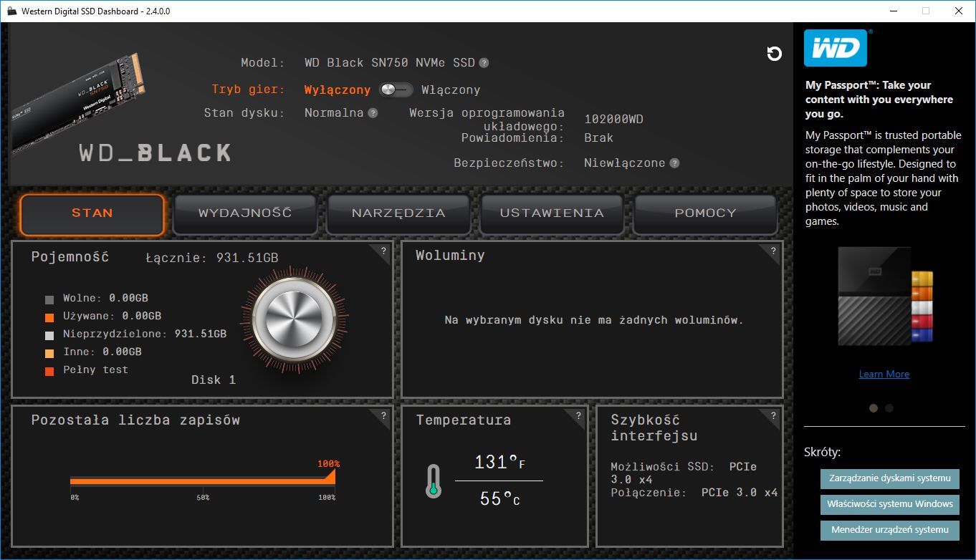Open Zarządzanie dyskami systemu shortcut

pos(890,478)
